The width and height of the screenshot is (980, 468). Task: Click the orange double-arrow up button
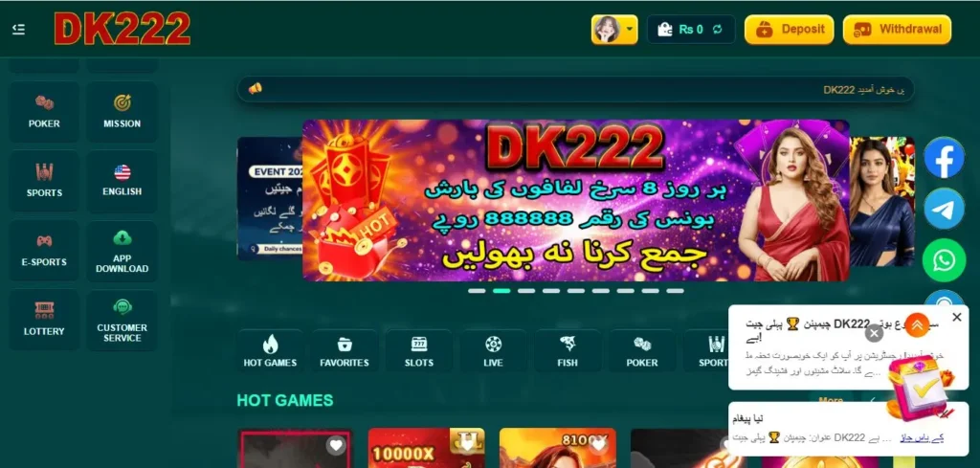click(917, 324)
